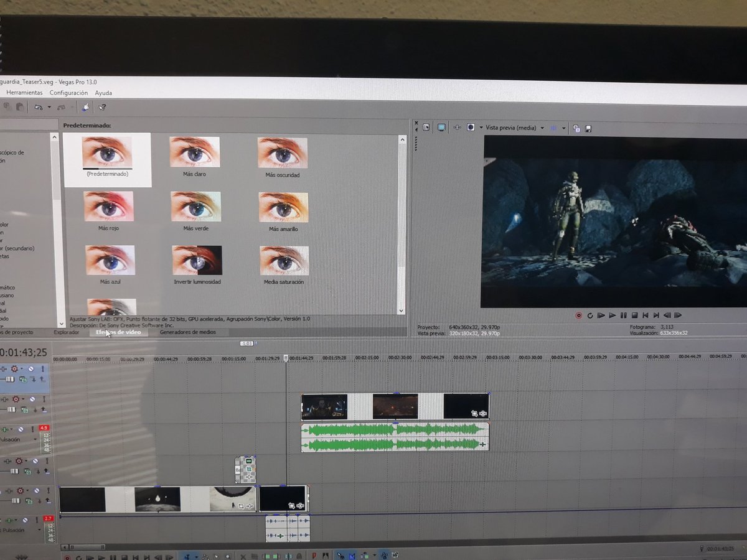Click the What's This help icon

[x=102, y=107]
